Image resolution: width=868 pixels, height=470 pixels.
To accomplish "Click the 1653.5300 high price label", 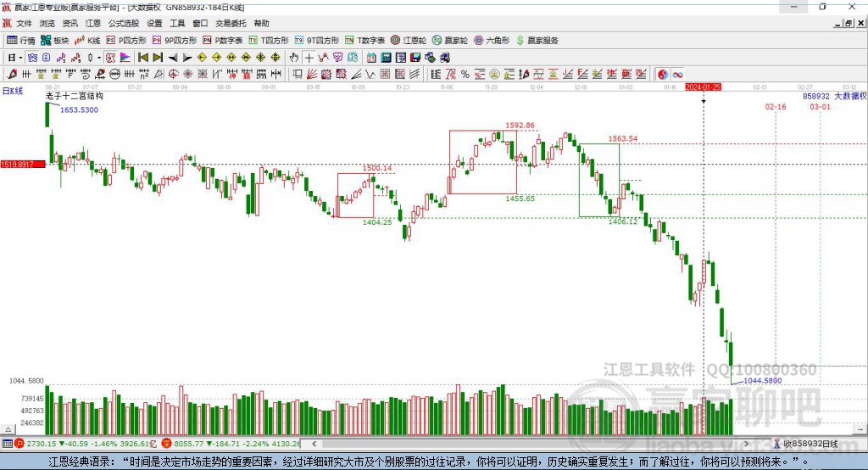I will pos(79,109).
